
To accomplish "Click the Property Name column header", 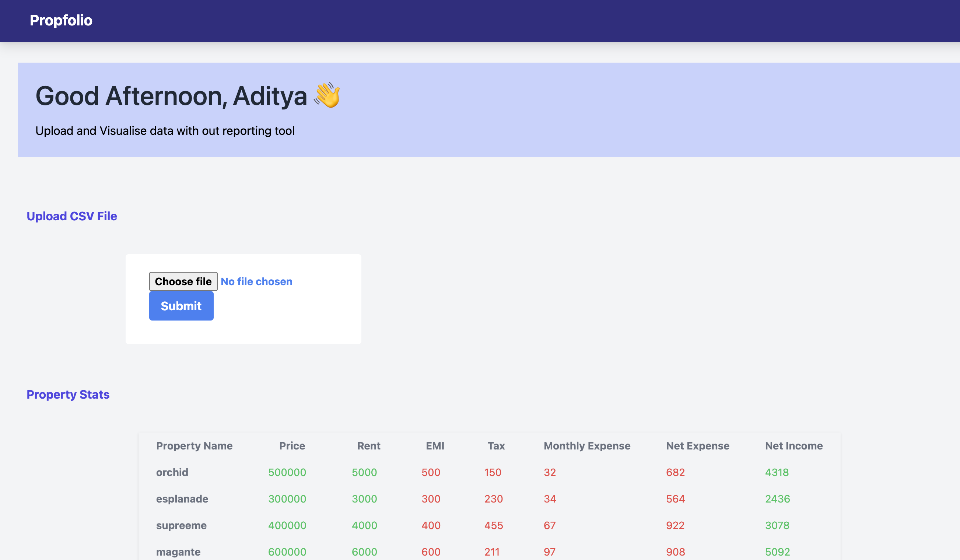I will click(x=194, y=446).
